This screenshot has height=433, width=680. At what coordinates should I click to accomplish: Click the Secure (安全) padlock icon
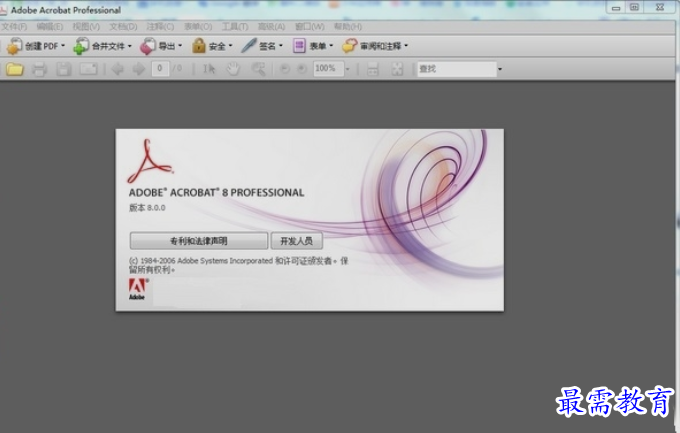coord(199,46)
